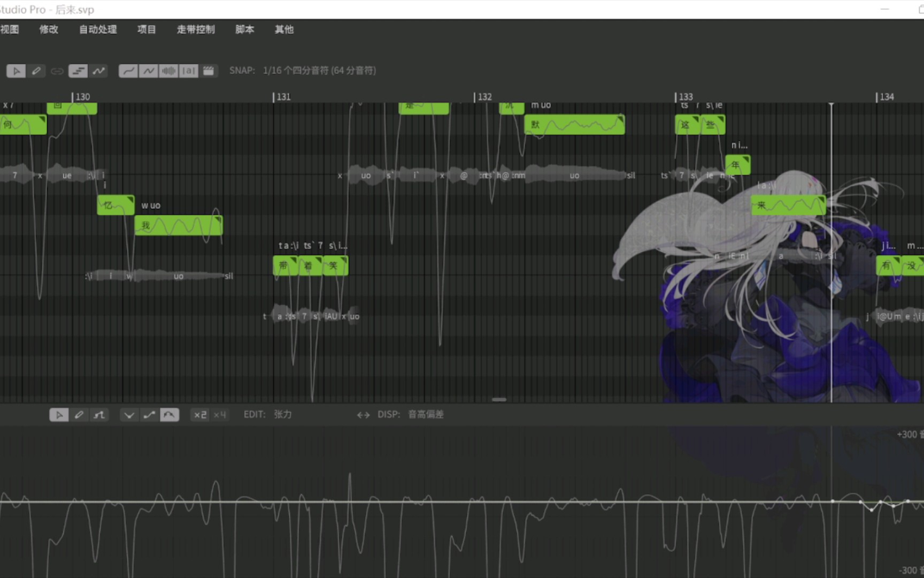
Task: Toggle the waveform display button
Action: coord(168,71)
